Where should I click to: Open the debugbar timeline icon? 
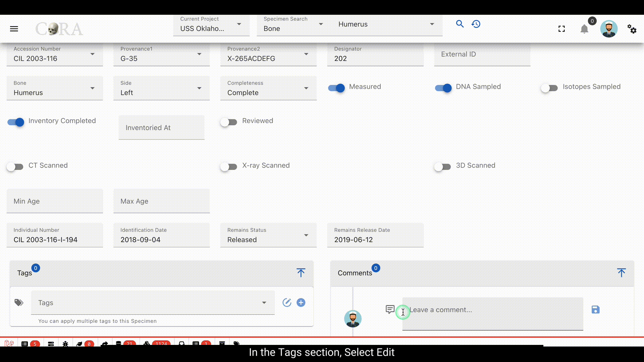[x=51, y=344]
